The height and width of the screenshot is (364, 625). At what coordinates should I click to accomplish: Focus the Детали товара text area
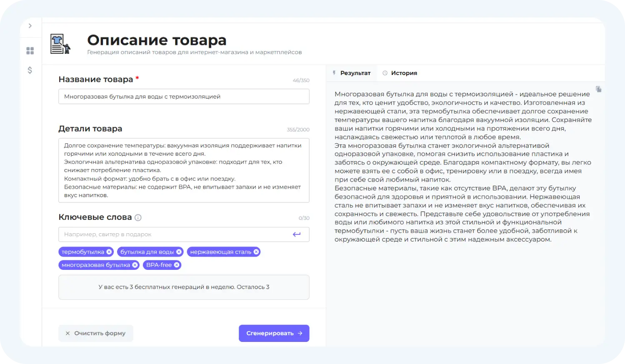pos(184,170)
